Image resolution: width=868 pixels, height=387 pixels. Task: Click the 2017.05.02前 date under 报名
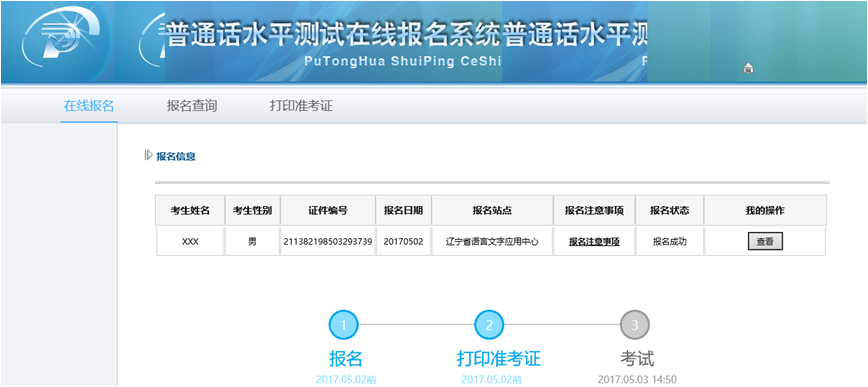coord(346,380)
